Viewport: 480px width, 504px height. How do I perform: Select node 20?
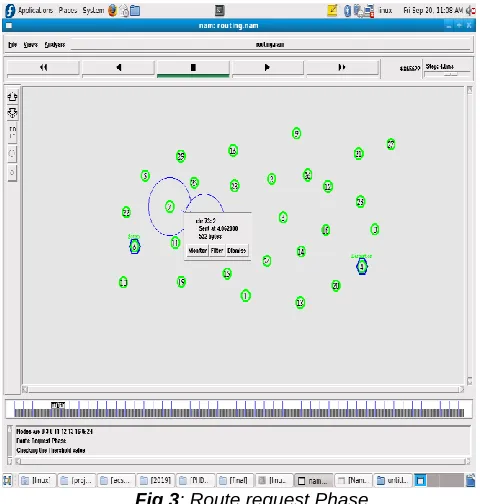pos(336,286)
